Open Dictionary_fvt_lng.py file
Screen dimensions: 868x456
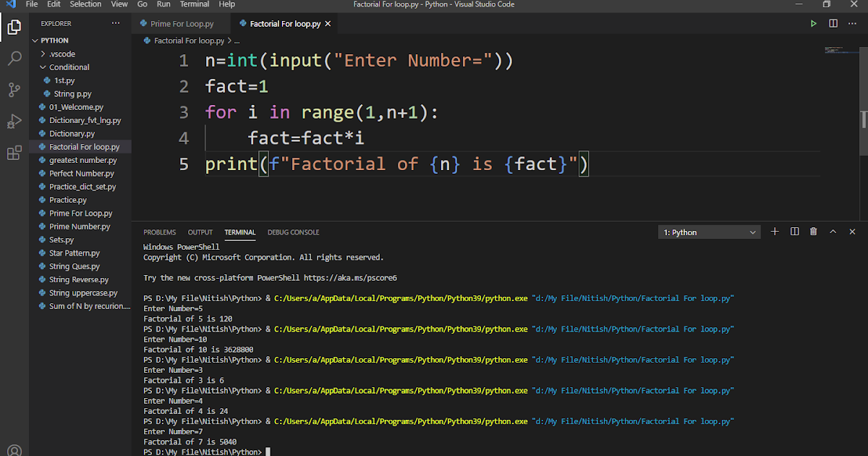80,120
